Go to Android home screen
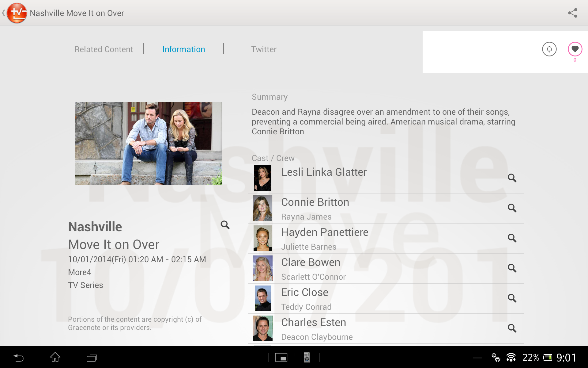Image resolution: width=588 pixels, height=368 pixels. pos(55,357)
